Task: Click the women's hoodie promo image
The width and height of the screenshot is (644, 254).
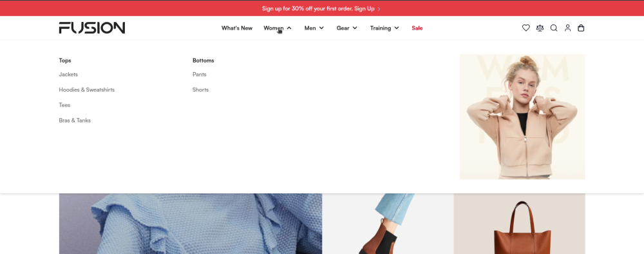Action: (522, 117)
